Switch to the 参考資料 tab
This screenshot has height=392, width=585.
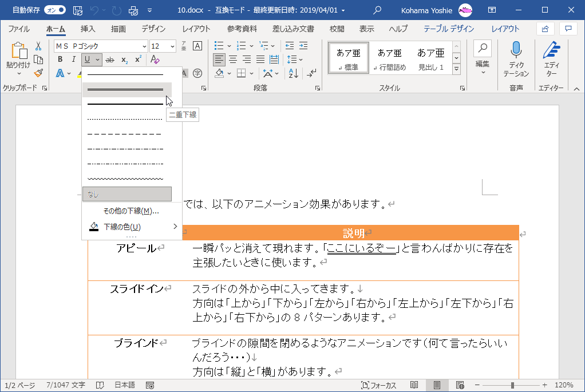242,29
